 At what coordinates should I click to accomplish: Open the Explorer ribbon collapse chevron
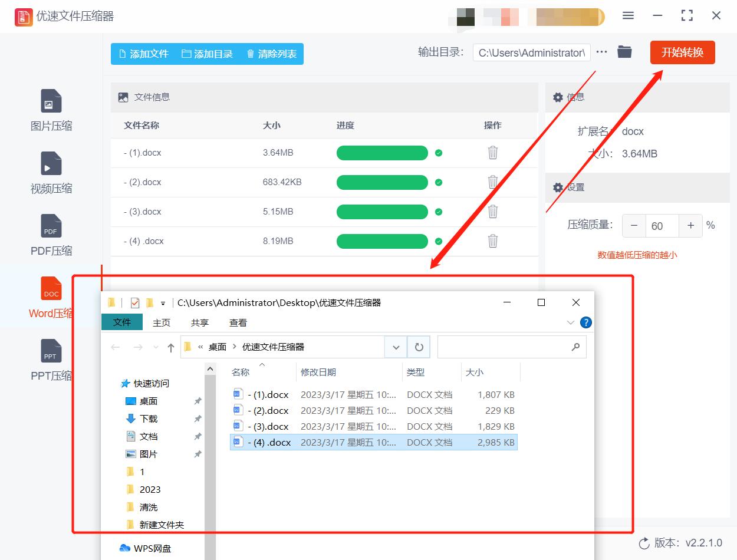click(x=570, y=322)
